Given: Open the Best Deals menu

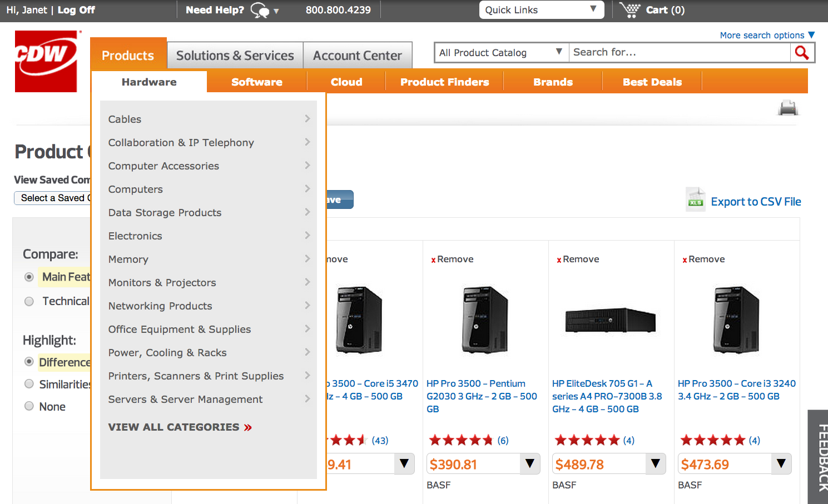Looking at the screenshot, I should (652, 82).
